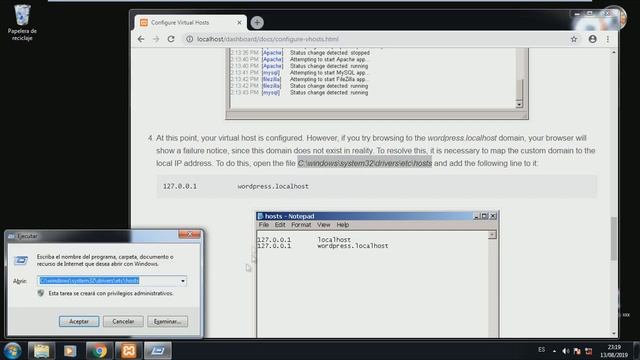Click the ES language indicator in tray
The height and width of the screenshot is (360, 640).
click(541, 350)
